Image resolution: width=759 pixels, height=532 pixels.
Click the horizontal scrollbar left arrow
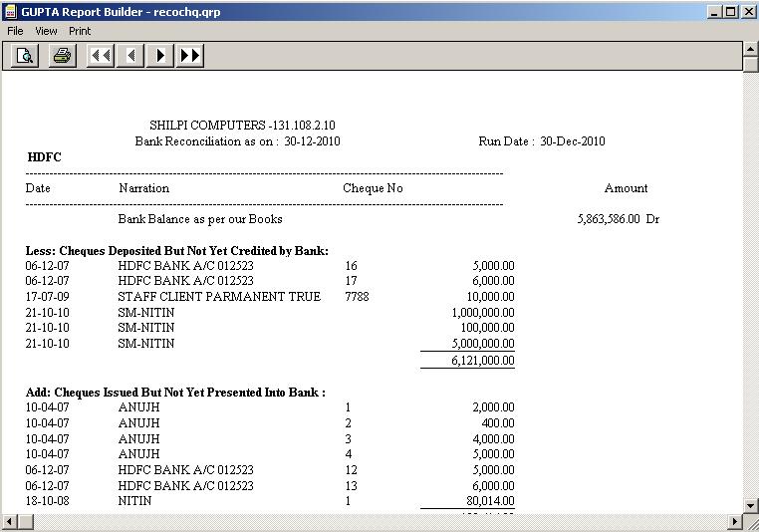pos(8,522)
